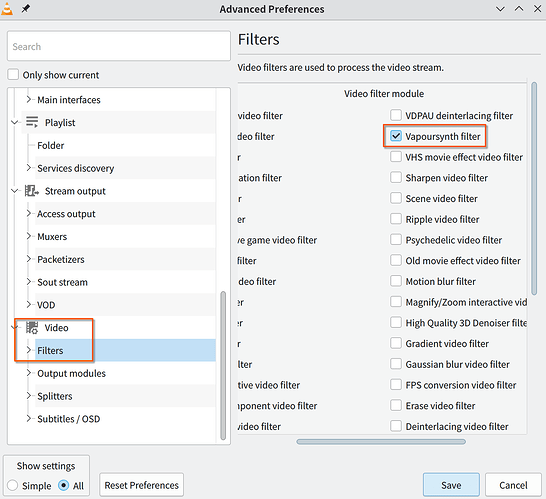546x499 pixels.
Task: Select the Simple settings radio button
Action: pyautogui.click(x=13, y=485)
